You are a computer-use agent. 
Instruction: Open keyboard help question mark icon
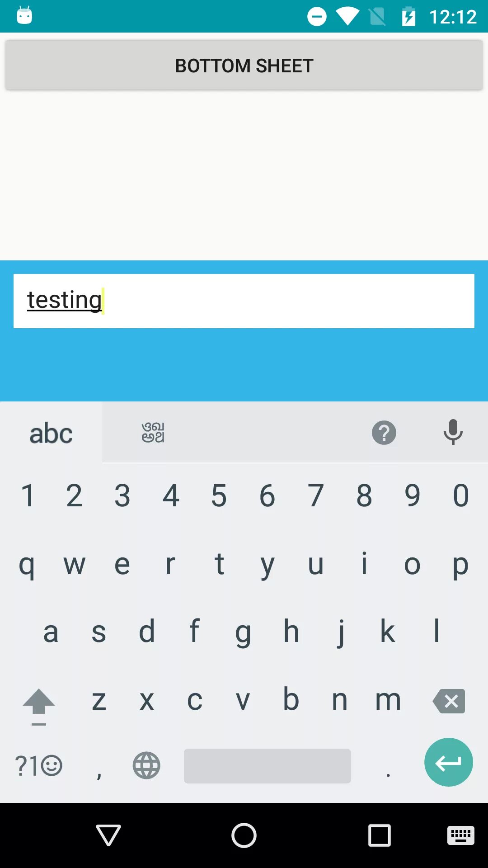384,433
